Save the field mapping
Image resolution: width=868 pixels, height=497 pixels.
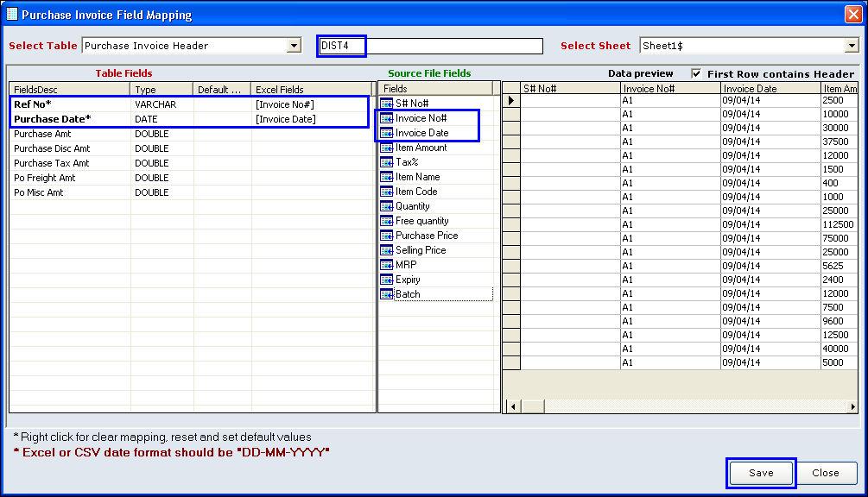pyautogui.click(x=761, y=473)
